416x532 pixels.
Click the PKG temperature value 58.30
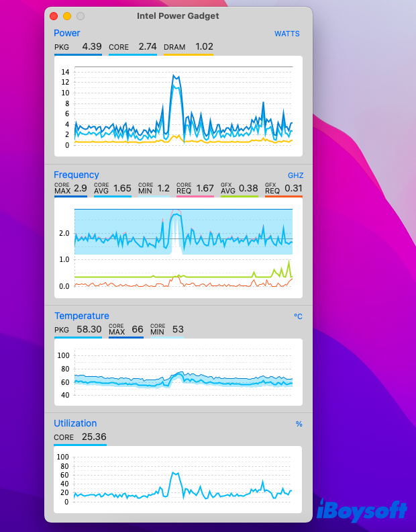[x=89, y=329]
